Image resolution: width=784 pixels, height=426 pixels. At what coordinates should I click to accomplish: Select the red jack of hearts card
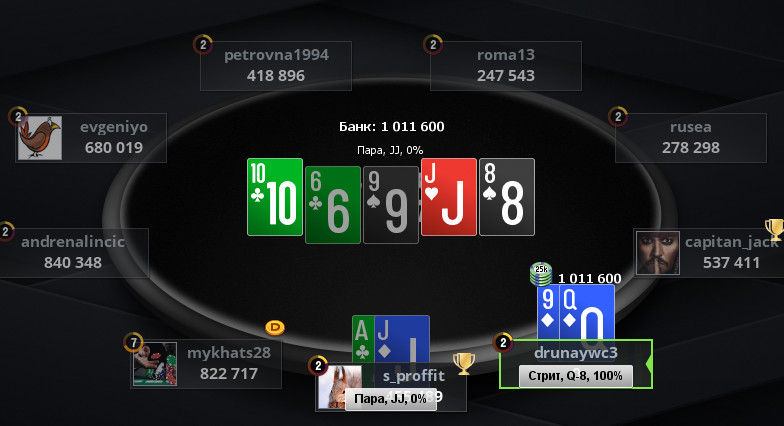[x=449, y=197]
